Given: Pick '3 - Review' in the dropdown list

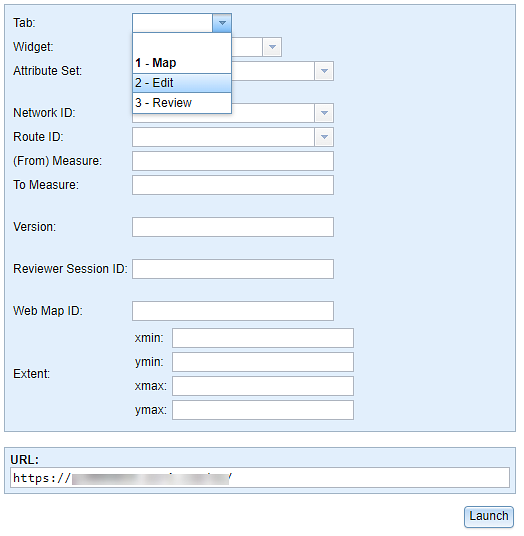Looking at the screenshot, I should pyautogui.click(x=182, y=103).
